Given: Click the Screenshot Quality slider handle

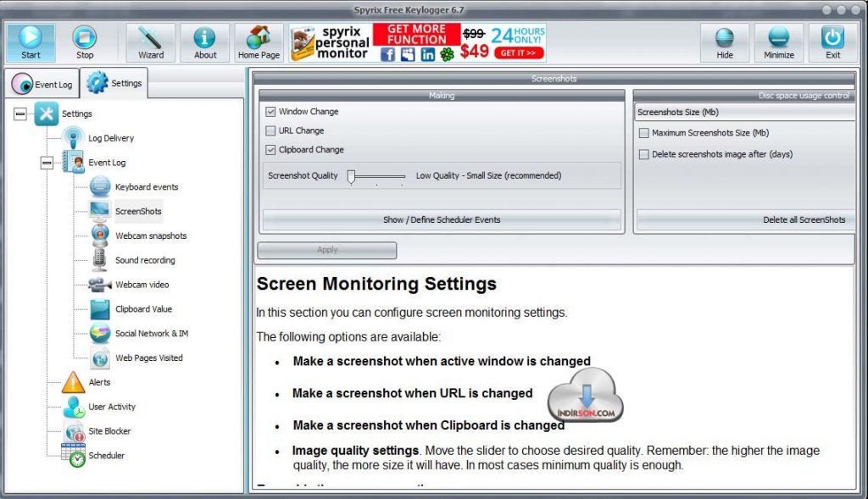Looking at the screenshot, I should (x=351, y=176).
